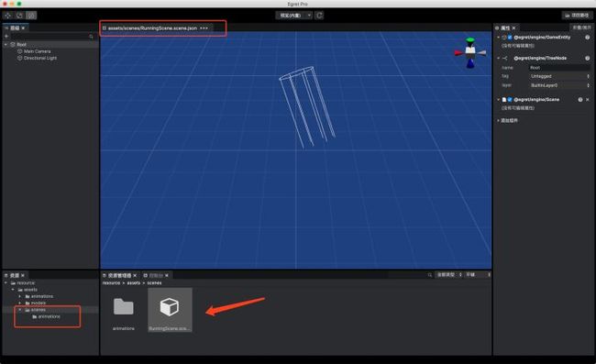Close the hierarchy panel tab

[23, 28]
